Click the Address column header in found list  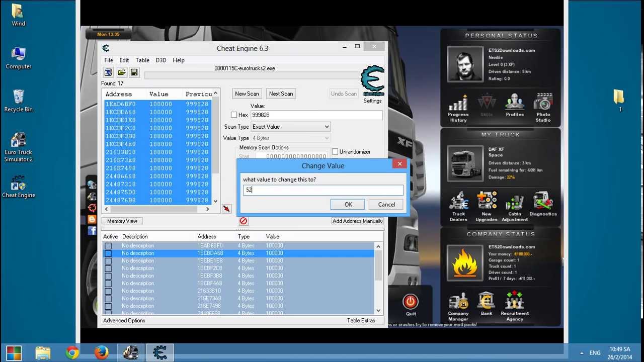point(119,94)
